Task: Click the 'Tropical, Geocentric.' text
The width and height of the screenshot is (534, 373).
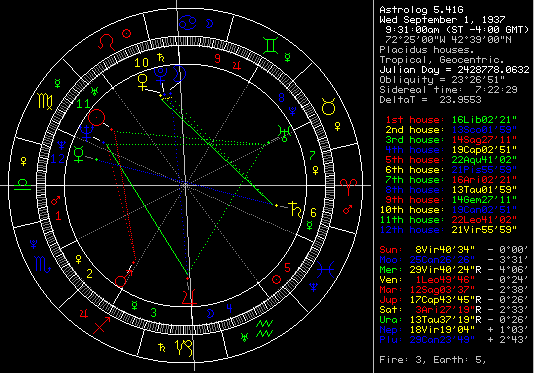Action: [442, 60]
